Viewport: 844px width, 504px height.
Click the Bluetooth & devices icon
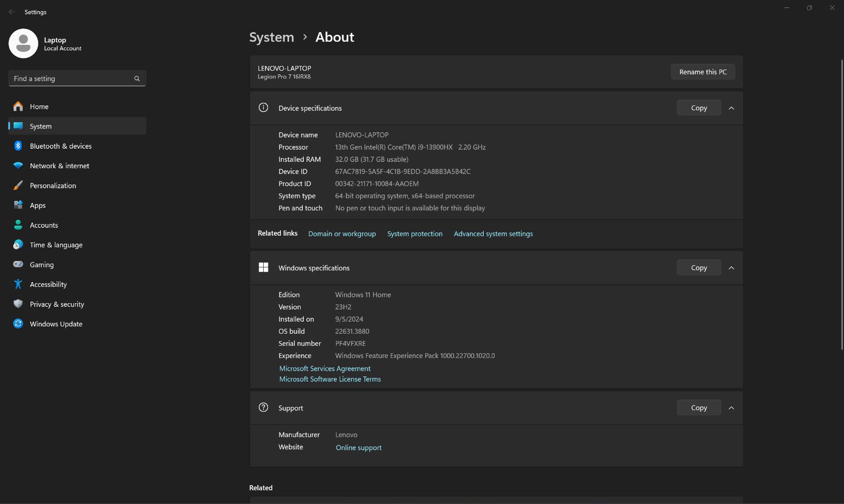[x=18, y=146]
